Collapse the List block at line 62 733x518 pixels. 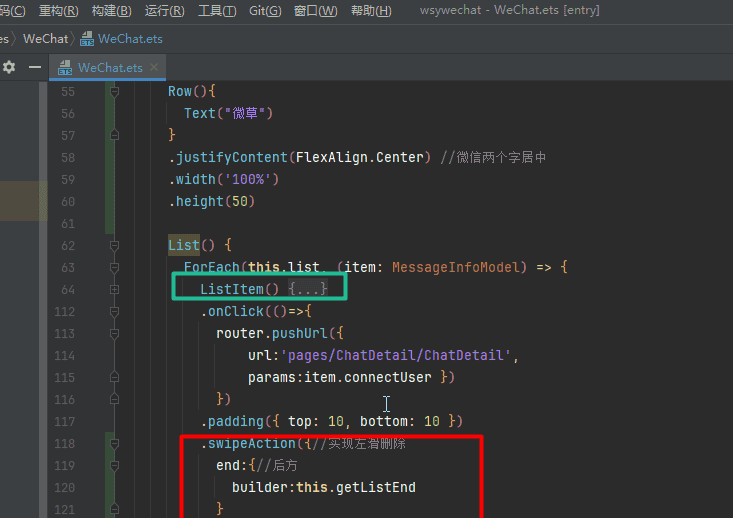pos(114,245)
